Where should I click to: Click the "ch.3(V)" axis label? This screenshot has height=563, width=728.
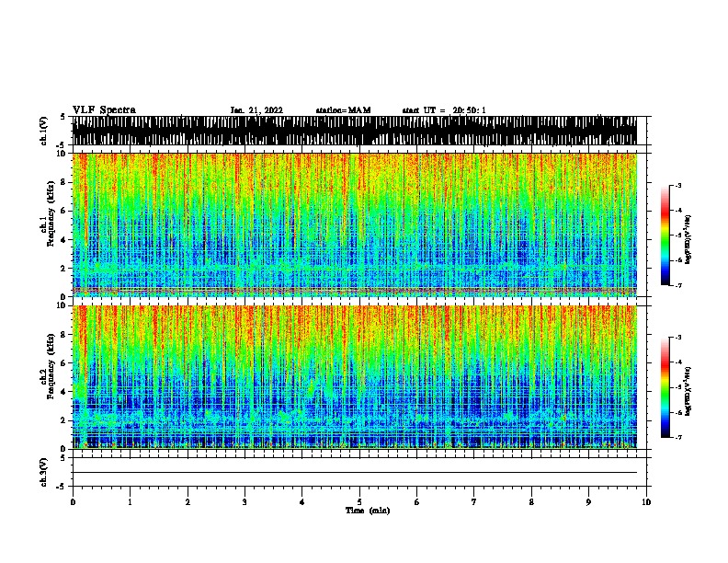[43, 473]
